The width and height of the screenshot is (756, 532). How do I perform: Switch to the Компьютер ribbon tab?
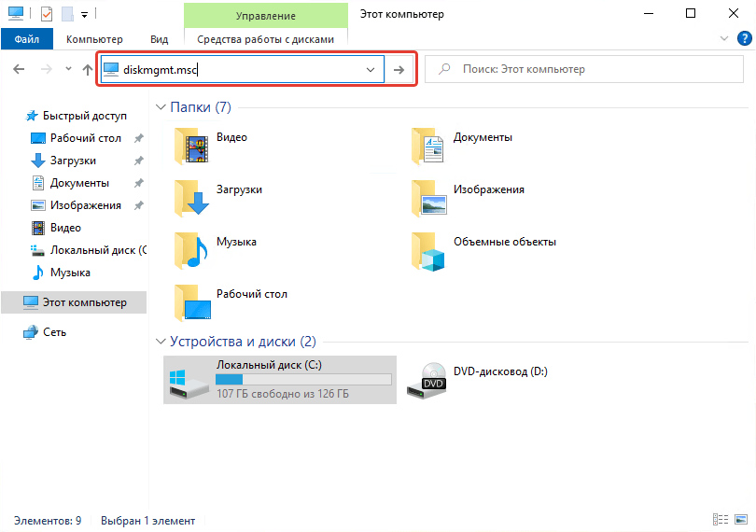point(94,39)
